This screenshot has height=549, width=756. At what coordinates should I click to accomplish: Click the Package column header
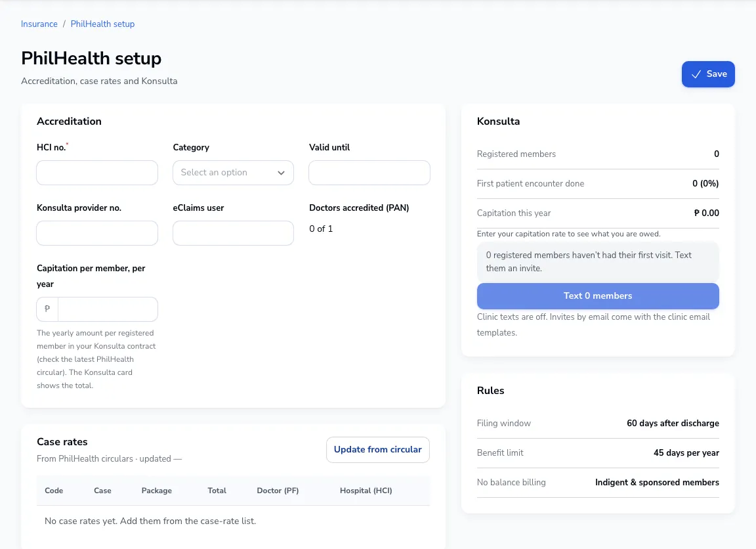(x=157, y=491)
